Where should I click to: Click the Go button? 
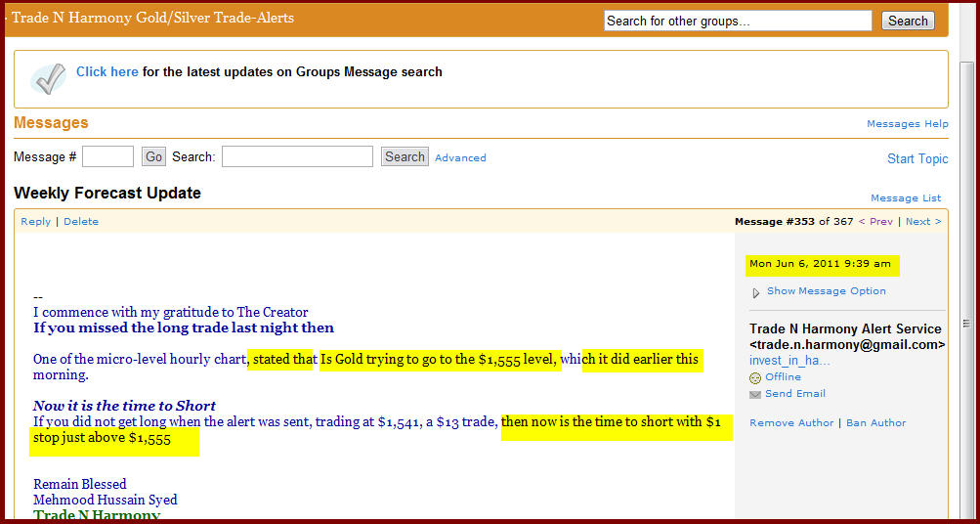tap(153, 156)
